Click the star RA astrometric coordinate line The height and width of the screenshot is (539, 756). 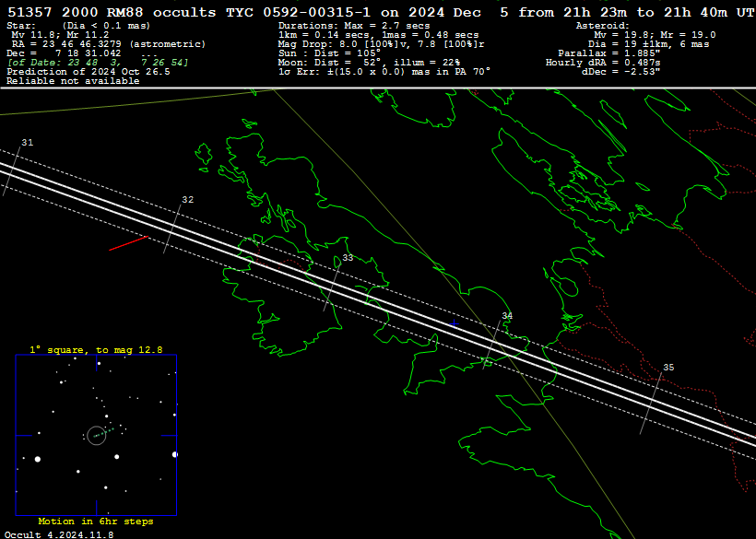(x=97, y=43)
